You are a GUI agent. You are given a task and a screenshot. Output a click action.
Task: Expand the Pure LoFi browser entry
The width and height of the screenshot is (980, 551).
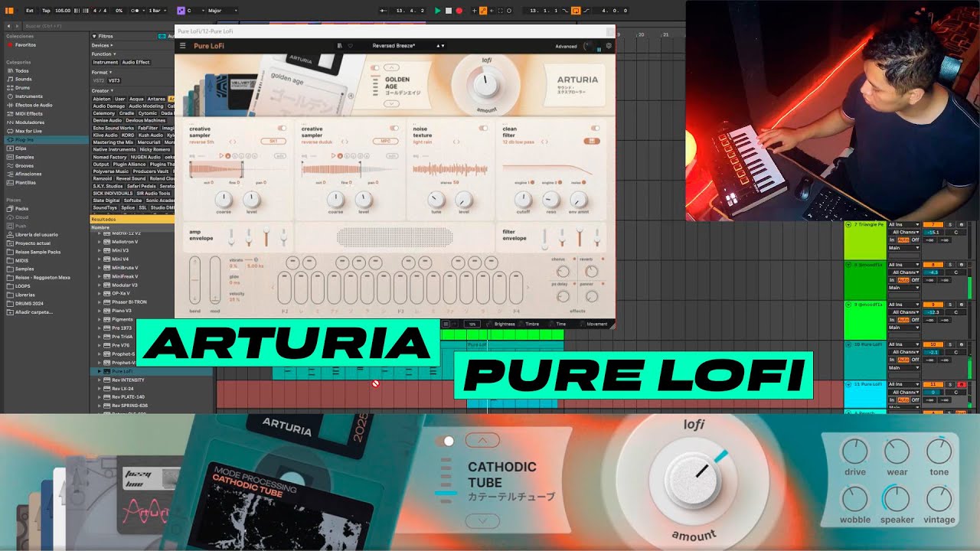[x=99, y=371]
